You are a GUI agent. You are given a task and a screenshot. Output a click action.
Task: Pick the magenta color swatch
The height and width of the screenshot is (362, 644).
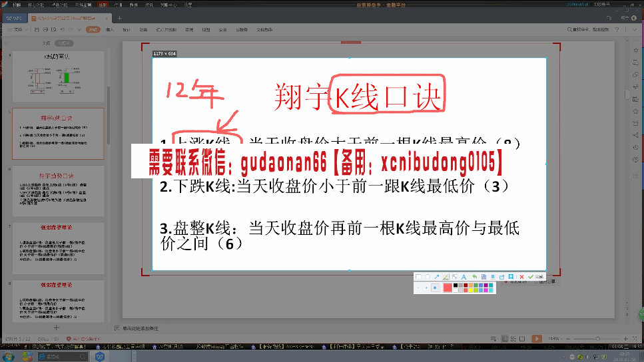[x=486, y=290]
